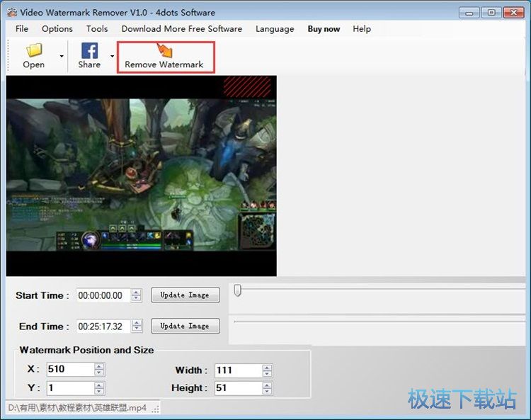
Task: Click the Remove Watermark toolbar icon
Action: (x=164, y=50)
